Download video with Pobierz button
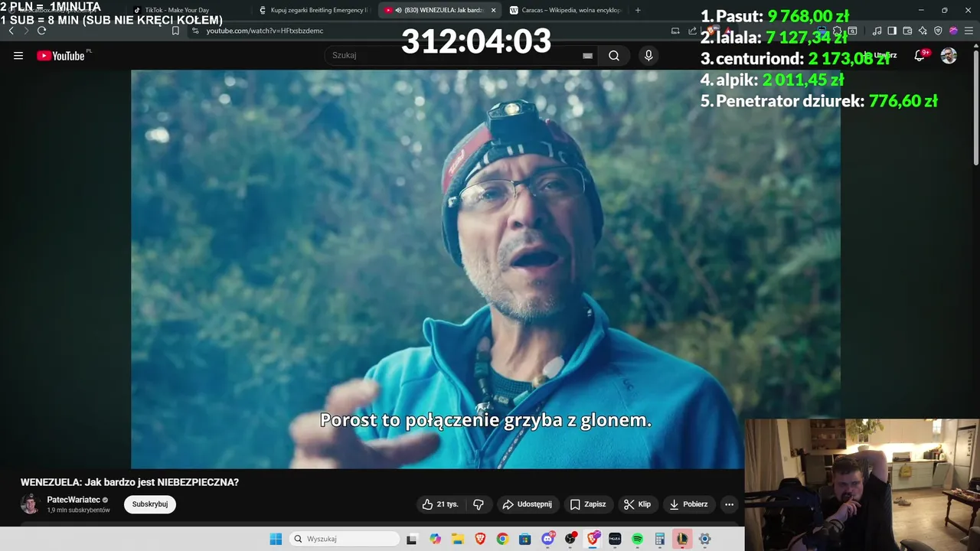This screenshot has height=551, width=980. (688, 504)
